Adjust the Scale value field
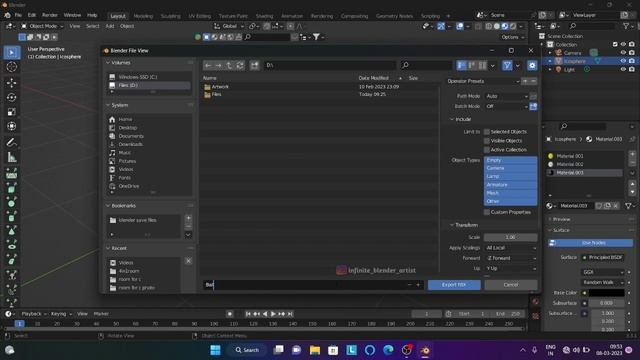Image resolution: width=640 pixels, height=360 pixels. tap(510, 237)
